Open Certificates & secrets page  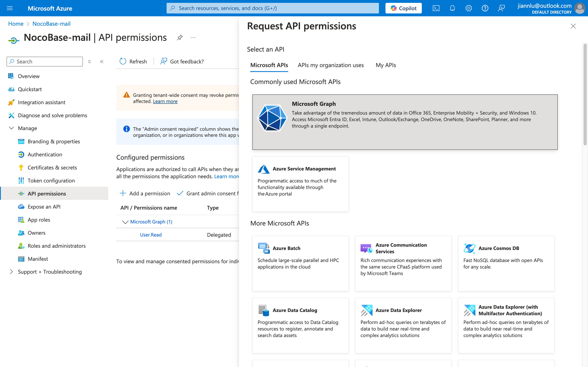(x=52, y=167)
